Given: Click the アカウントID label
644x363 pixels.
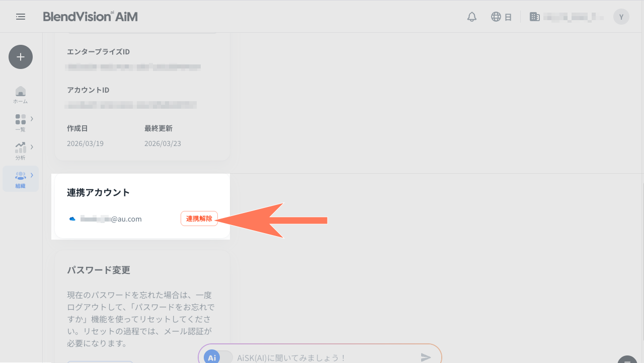Looking at the screenshot, I should tap(88, 90).
